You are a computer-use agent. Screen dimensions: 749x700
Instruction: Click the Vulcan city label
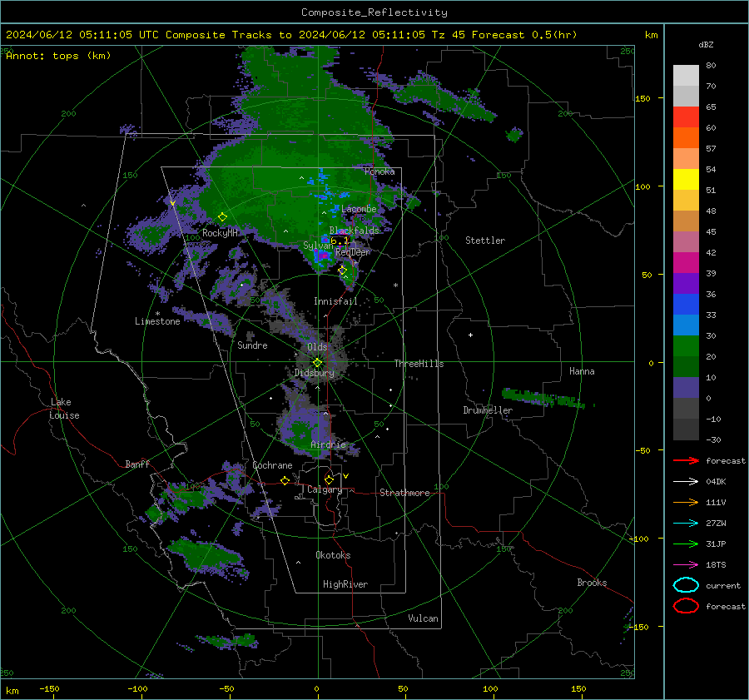click(423, 618)
